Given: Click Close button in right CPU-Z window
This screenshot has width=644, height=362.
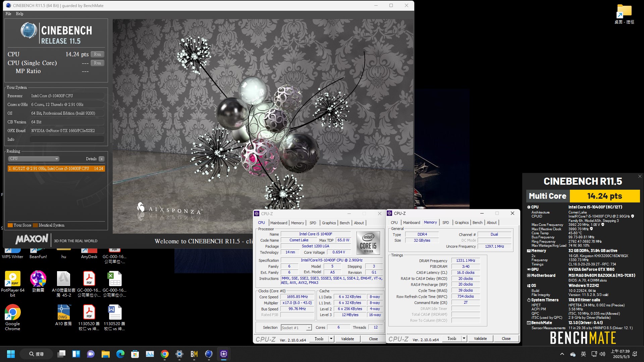Looking at the screenshot, I should tap(506, 339).
